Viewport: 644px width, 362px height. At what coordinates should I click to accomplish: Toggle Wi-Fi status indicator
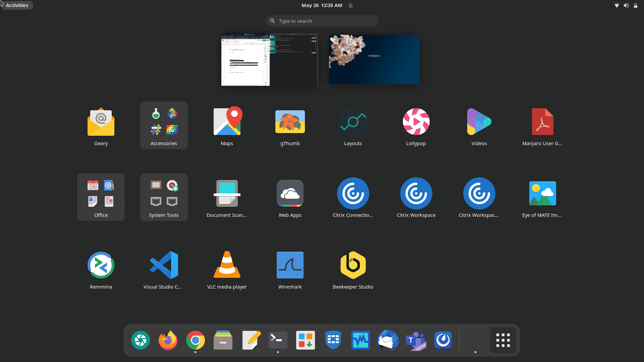pos(617,5)
